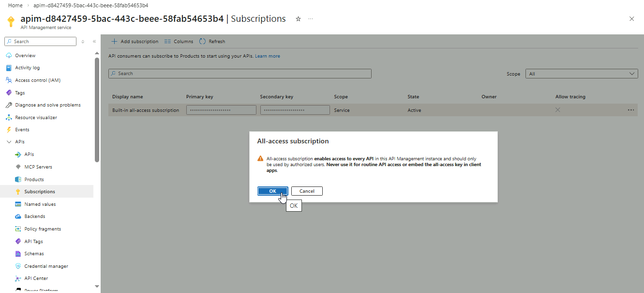Select the Backends cloud icon
The height and width of the screenshot is (293, 644).
click(18, 216)
